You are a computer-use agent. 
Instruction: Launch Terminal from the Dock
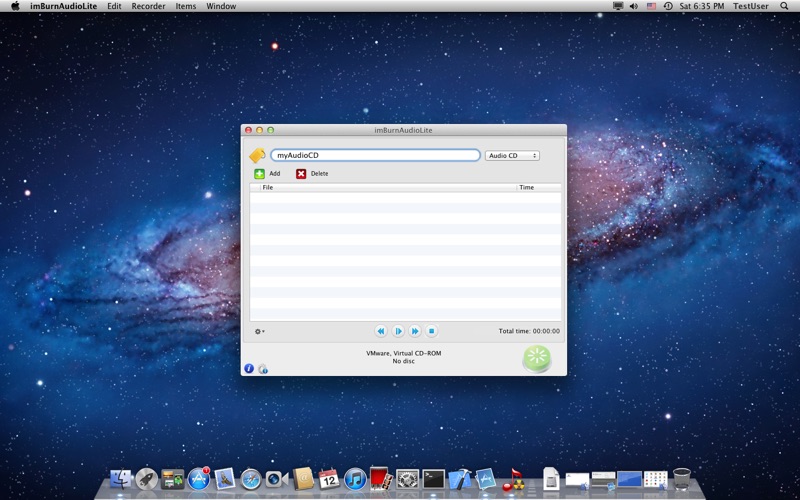click(x=434, y=480)
